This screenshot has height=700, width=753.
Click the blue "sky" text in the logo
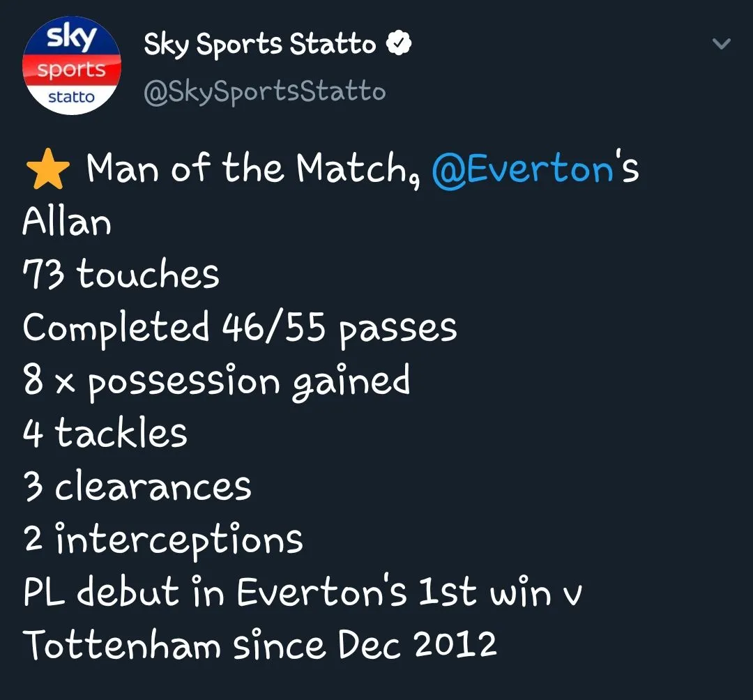(x=70, y=38)
